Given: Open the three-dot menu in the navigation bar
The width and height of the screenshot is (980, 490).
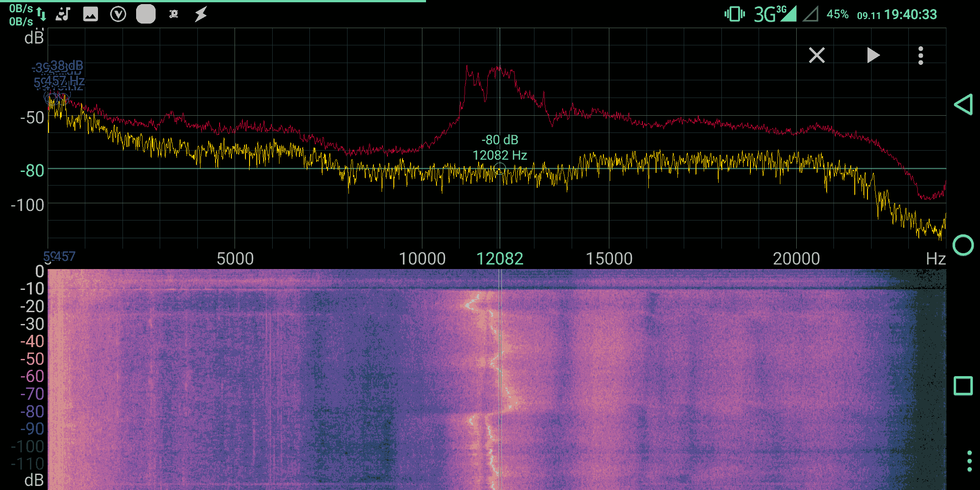Looking at the screenshot, I should (969, 461).
